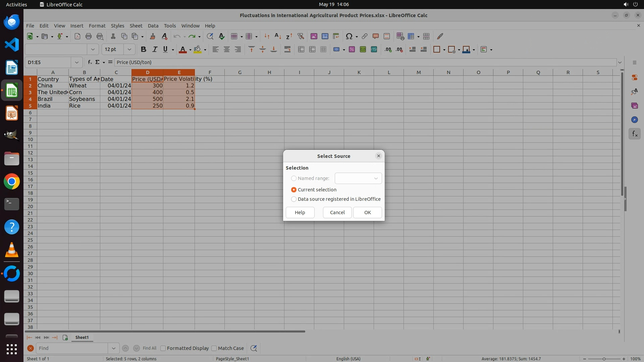Viewport: 644px width, 362px height.
Task: Open the sidebar Navigator compass icon
Action: (634, 120)
